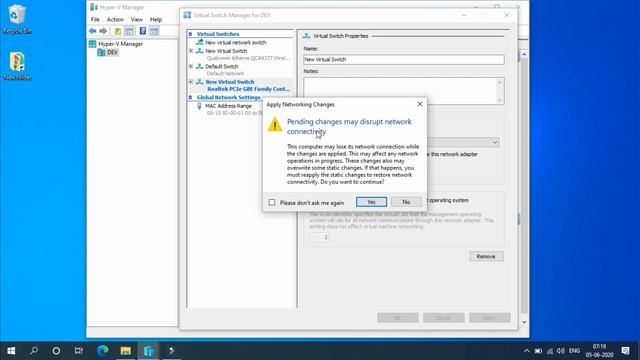Expand the Default Switch entry
Viewport: 640px width, 360px height.
coord(191,66)
